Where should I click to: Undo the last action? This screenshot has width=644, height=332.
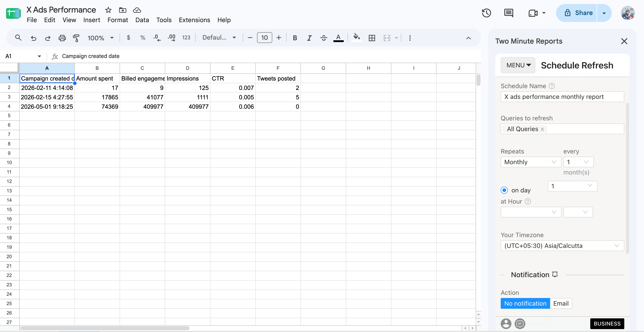(33, 38)
